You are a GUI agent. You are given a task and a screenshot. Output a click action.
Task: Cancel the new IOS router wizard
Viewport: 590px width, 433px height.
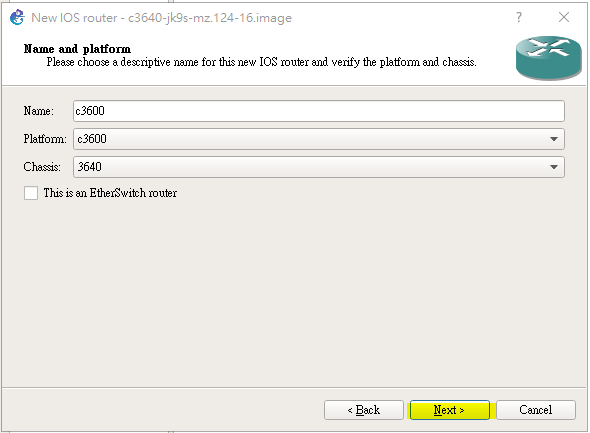(536, 410)
